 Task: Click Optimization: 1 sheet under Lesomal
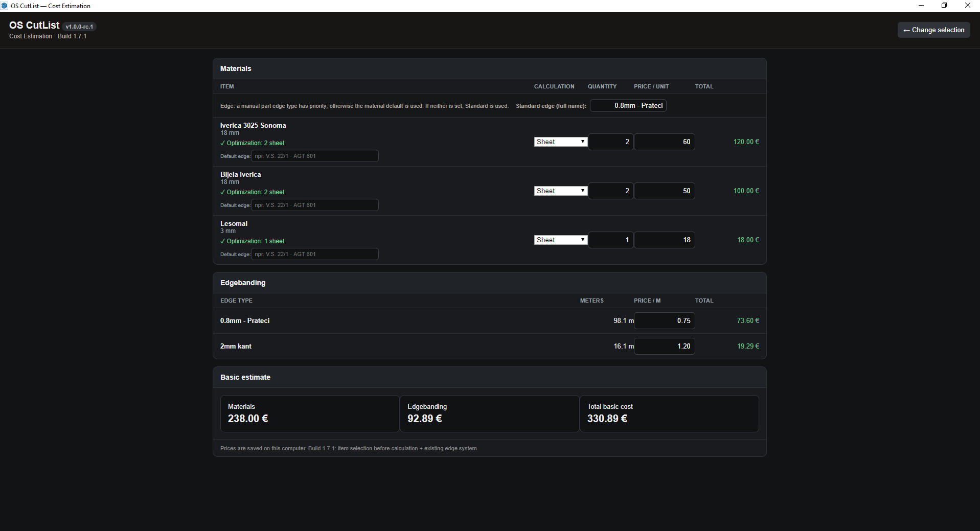(x=253, y=241)
